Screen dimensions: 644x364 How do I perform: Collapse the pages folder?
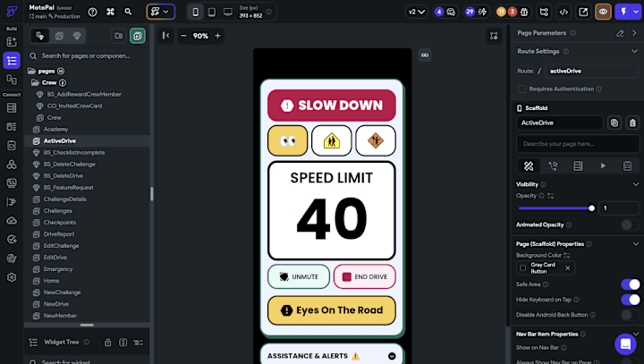click(31, 71)
